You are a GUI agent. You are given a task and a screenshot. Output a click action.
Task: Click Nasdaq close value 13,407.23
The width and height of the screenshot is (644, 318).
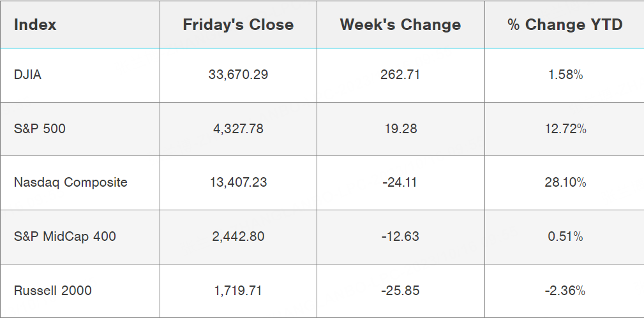click(238, 182)
